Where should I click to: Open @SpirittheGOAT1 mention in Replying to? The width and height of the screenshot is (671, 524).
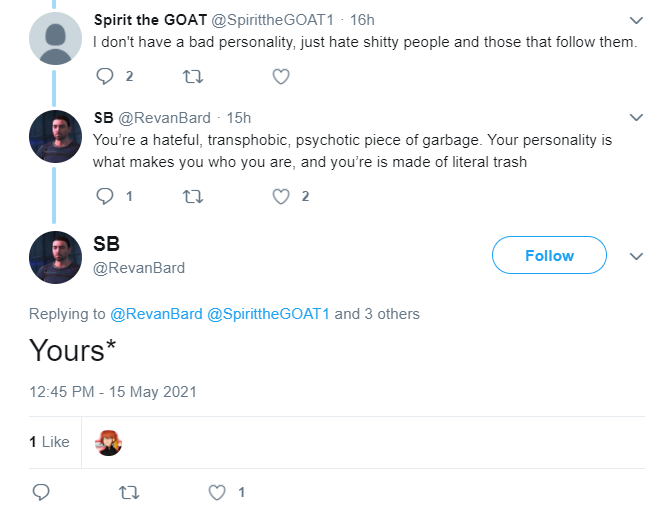point(268,314)
